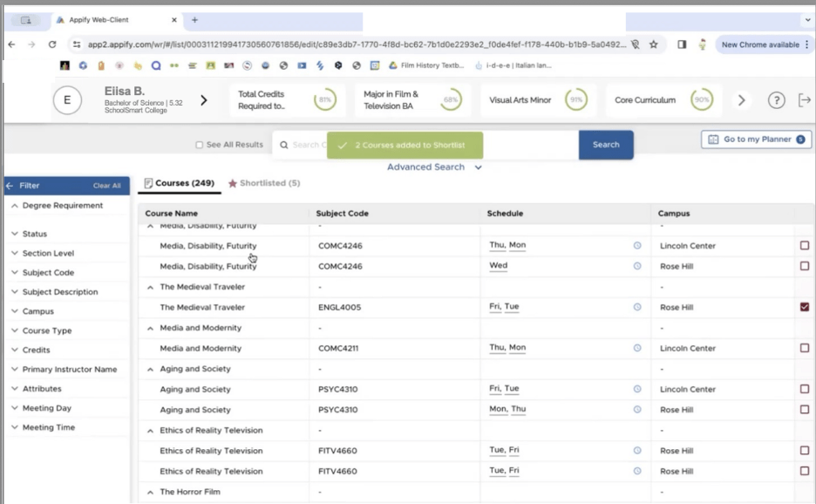Click the clock icon for Media and Modernity
816x504 pixels.
pos(636,348)
